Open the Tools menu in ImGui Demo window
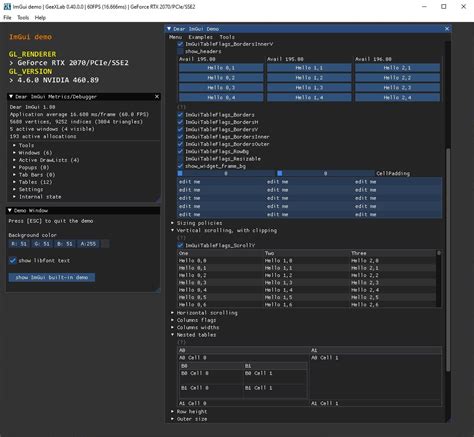This screenshot has width=474, height=437. click(227, 37)
